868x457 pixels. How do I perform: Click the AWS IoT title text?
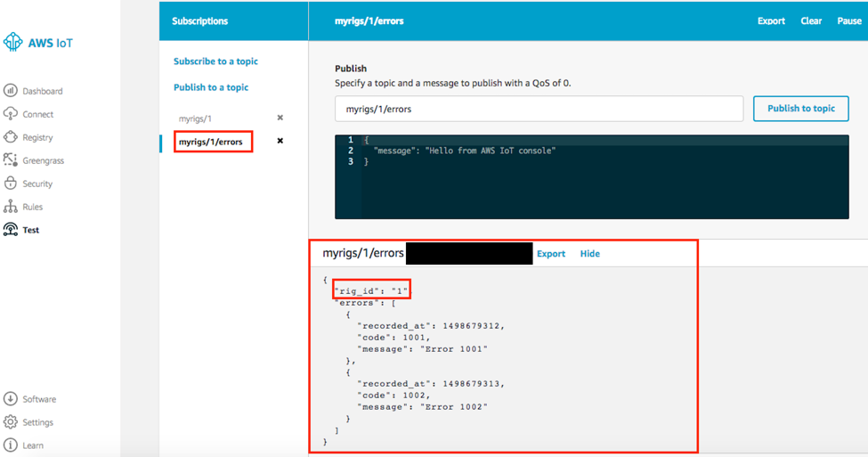tap(51, 43)
